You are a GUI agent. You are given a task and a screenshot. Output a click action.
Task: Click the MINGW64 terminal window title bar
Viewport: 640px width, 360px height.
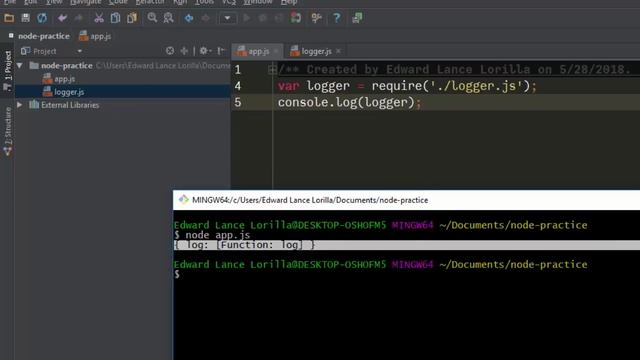pyautogui.click(x=406, y=200)
